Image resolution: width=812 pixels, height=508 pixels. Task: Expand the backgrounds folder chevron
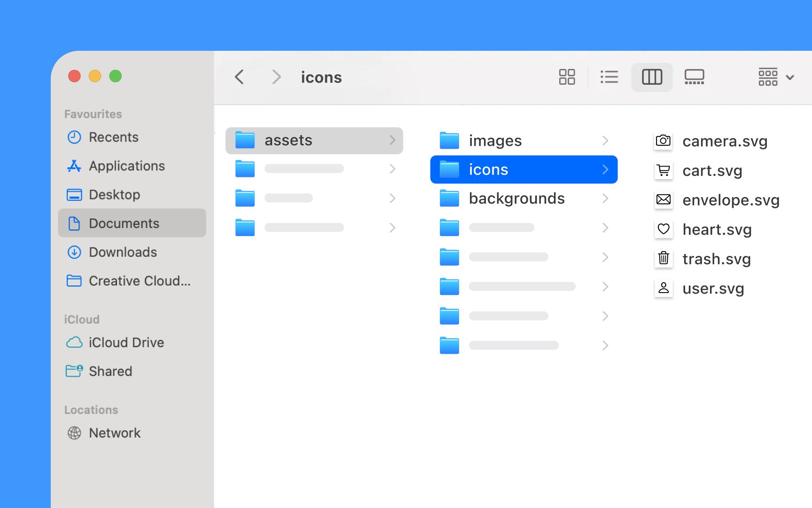[605, 198]
